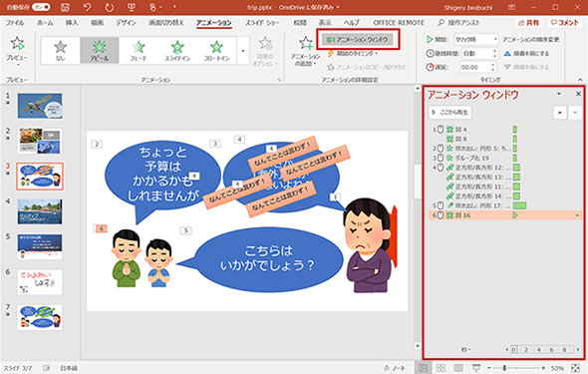The height and width of the screenshot is (374, 588).
Task: Click the 秒 (Seconds) zoom dropdown in pane
Action: [x=465, y=349]
